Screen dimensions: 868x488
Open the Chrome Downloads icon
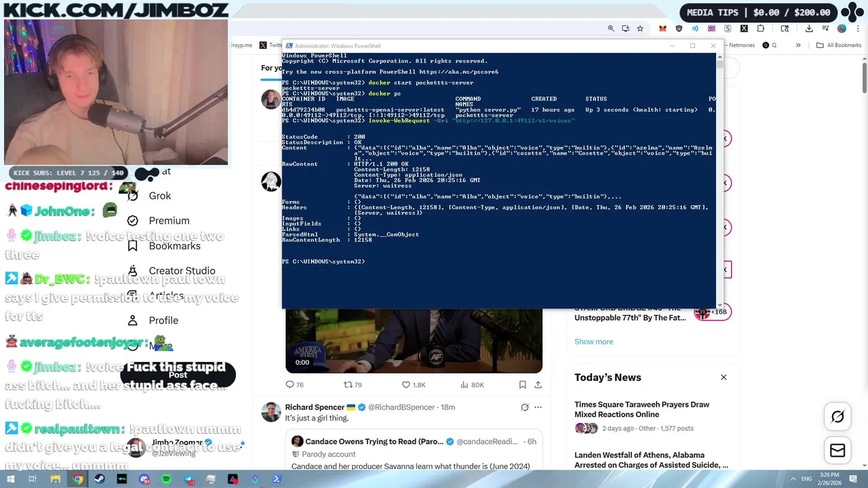tap(809, 28)
